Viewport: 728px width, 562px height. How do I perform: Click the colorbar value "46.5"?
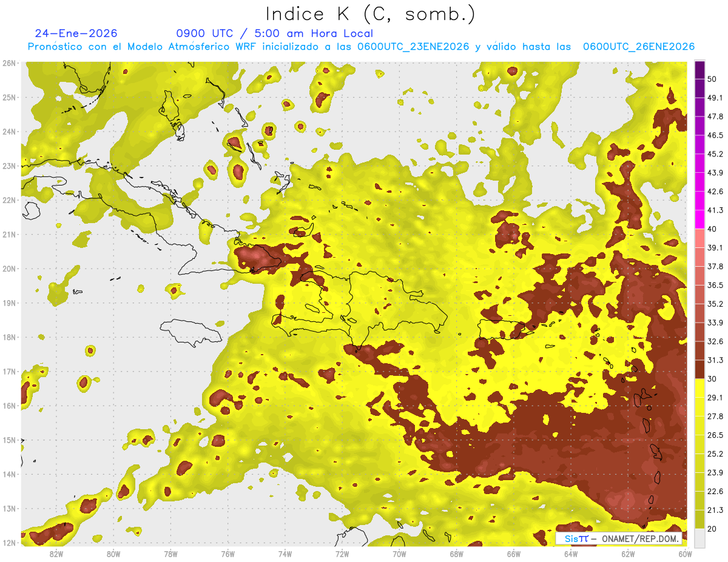[x=716, y=135]
